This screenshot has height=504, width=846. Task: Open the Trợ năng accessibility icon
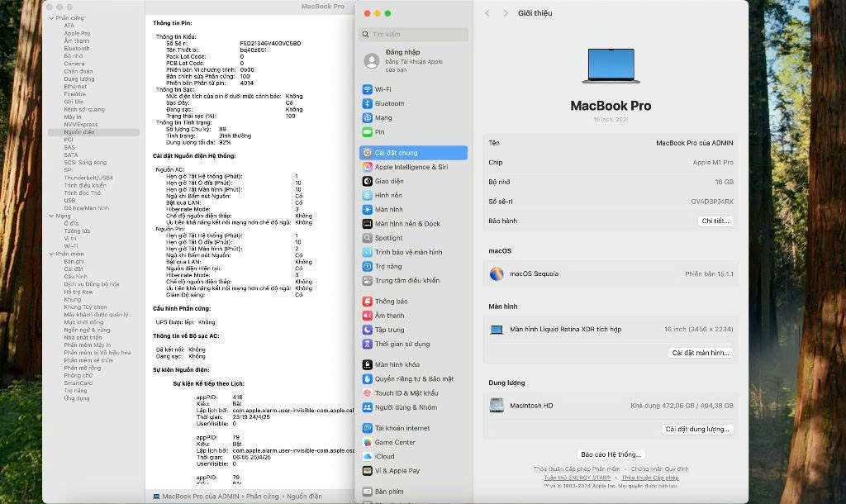point(367,267)
